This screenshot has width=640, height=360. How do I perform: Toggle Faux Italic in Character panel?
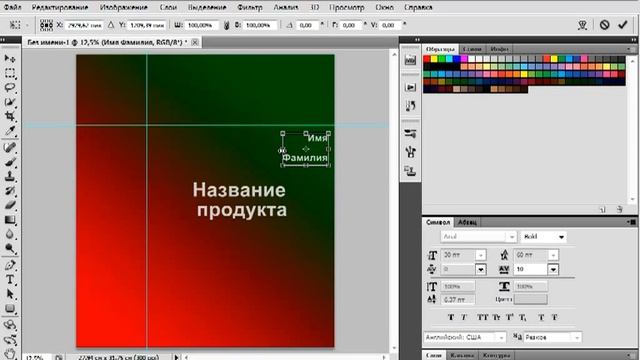point(464,317)
